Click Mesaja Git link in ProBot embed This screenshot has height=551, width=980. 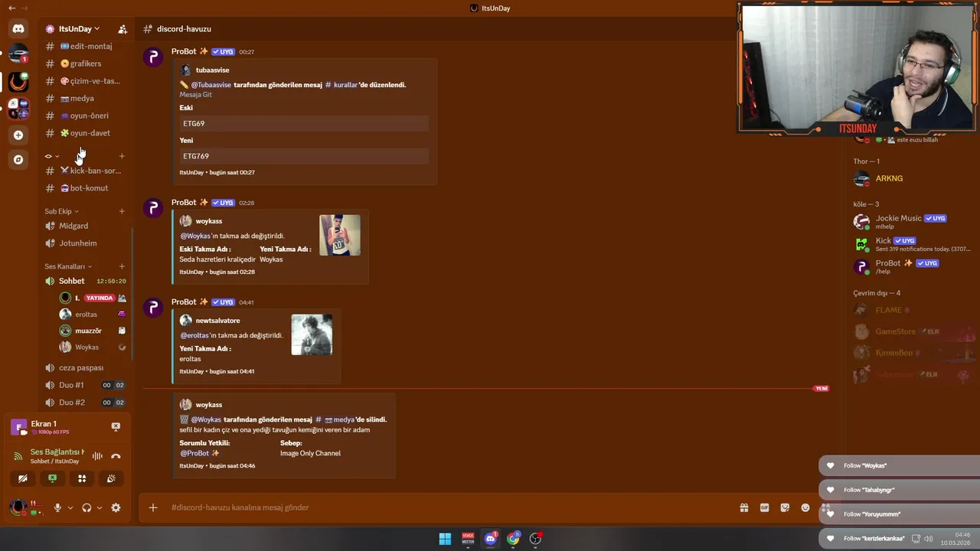pos(196,95)
